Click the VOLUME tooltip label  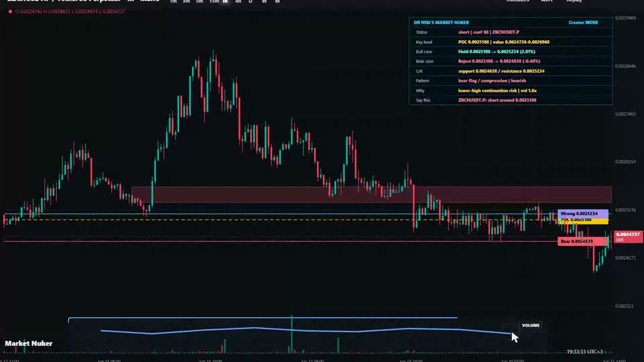tap(531, 325)
